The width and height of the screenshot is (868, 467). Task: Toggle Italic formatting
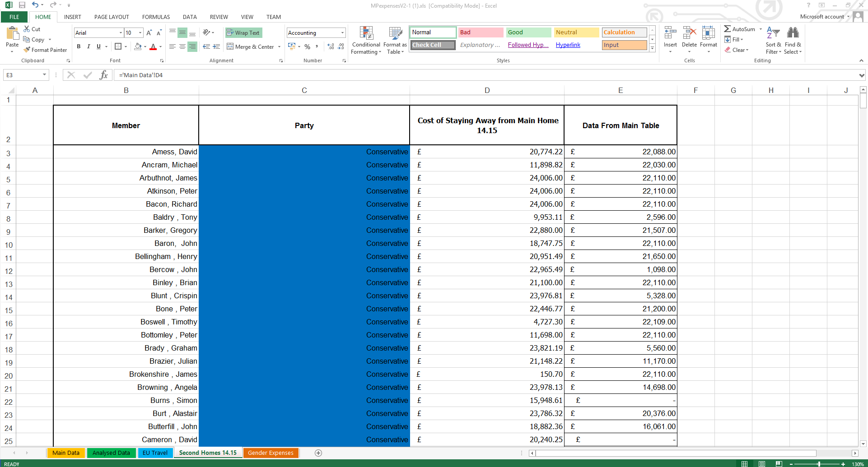89,46
